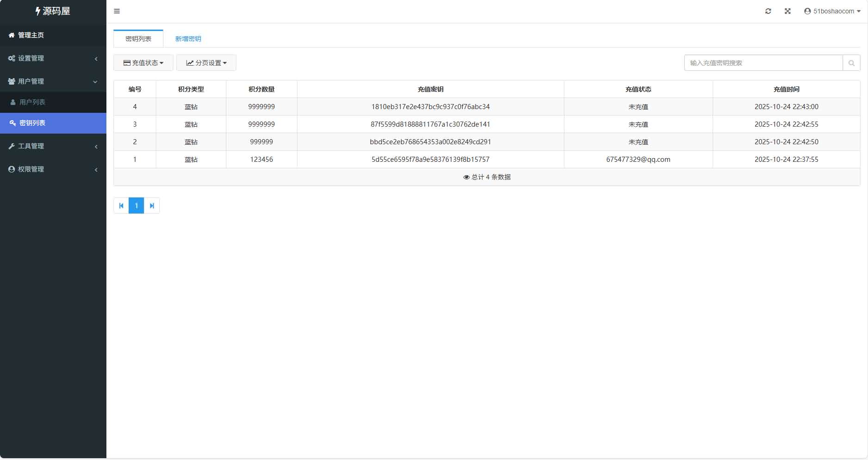Open 管理主页 from the sidebar
This screenshot has height=460, width=868.
click(31, 35)
